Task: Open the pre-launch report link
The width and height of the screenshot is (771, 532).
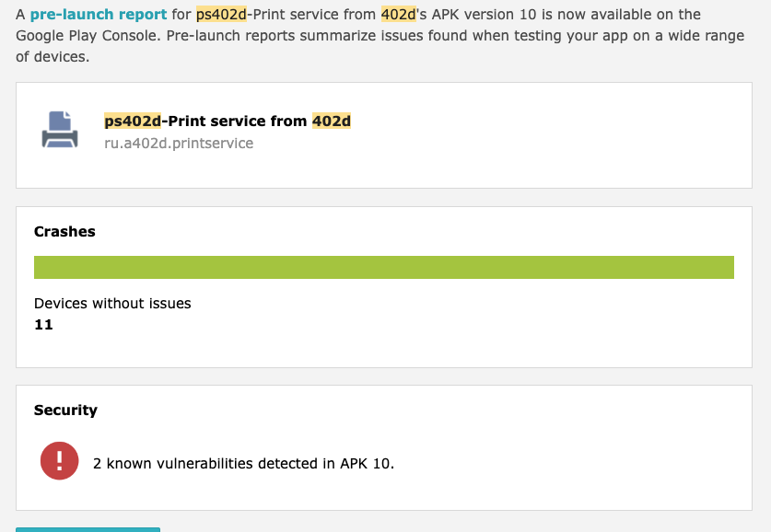Action: [99, 14]
